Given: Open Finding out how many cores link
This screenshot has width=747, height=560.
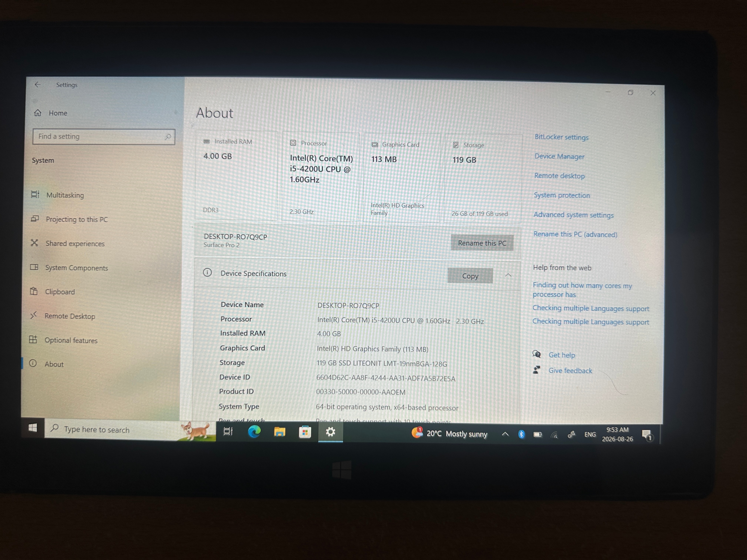Looking at the screenshot, I should [x=582, y=290].
